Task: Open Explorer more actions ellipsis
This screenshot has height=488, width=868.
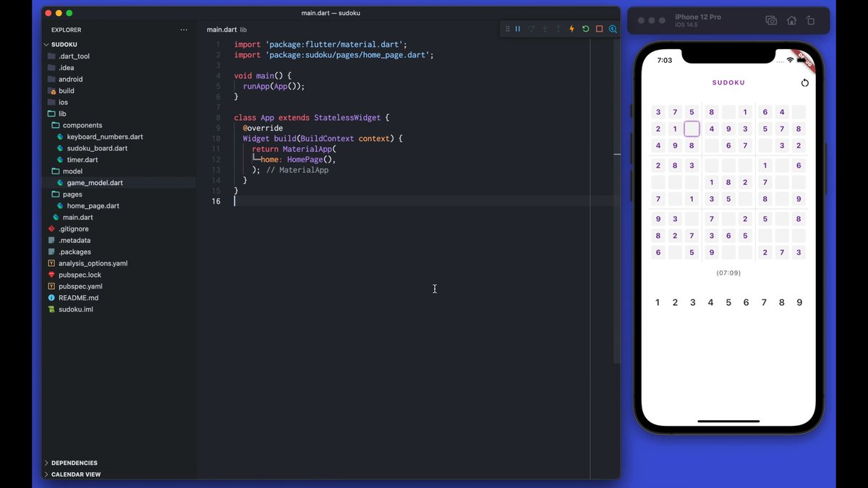Action: 184,30
